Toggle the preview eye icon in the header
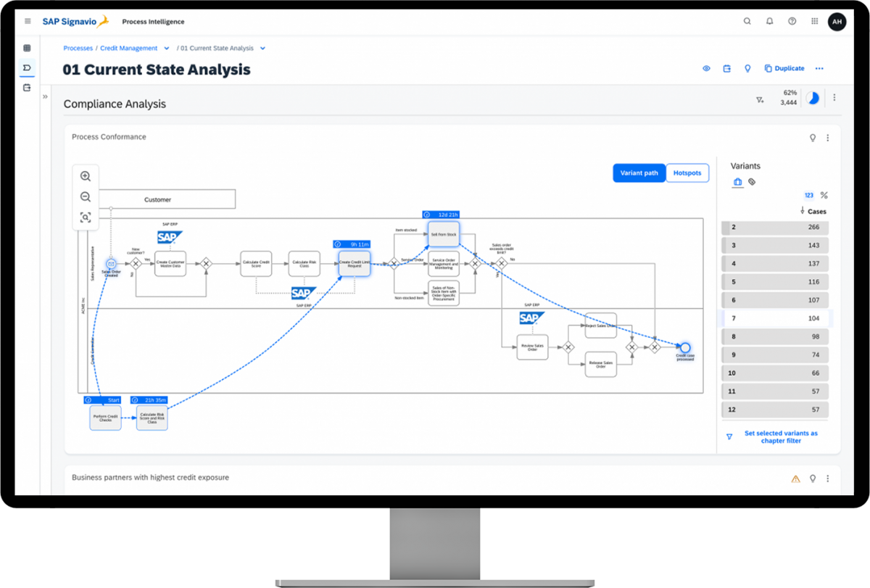This screenshot has height=588, width=870. pos(705,67)
